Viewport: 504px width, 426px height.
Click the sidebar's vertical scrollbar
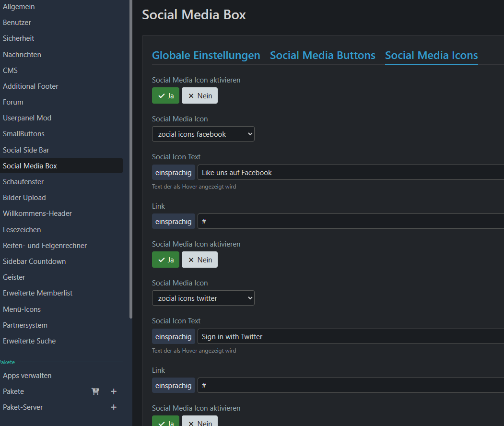coord(131,158)
